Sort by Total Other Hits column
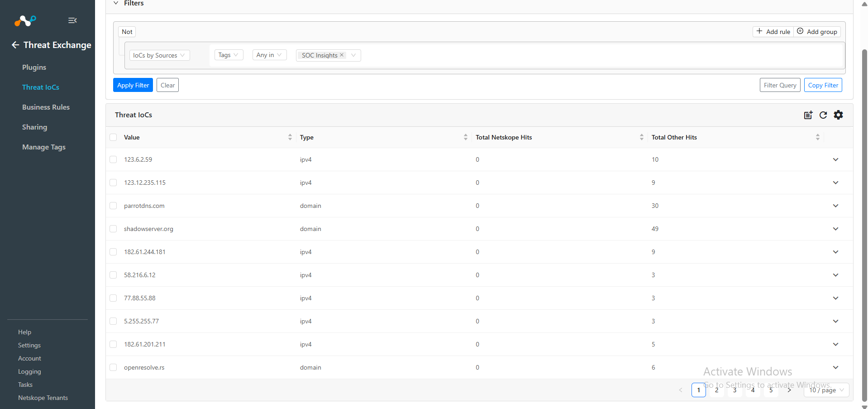Viewport: 868px width, 409px height. (818, 137)
